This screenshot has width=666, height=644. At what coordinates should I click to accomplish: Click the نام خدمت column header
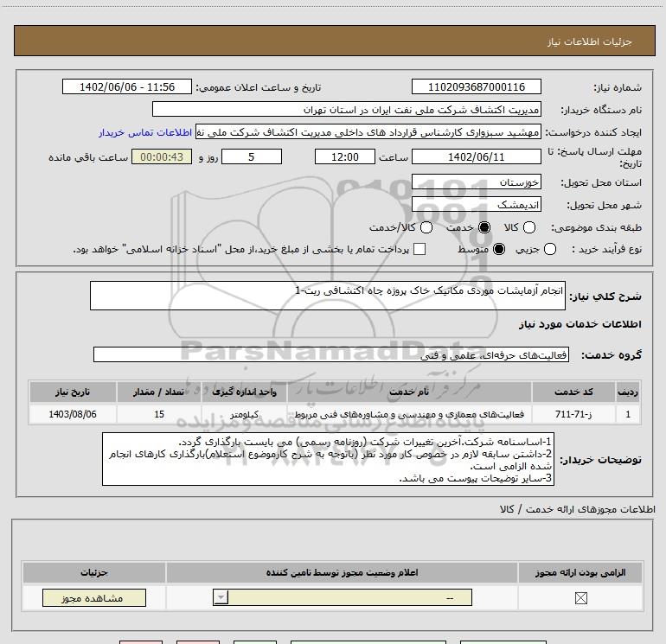pyautogui.click(x=409, y=392)
